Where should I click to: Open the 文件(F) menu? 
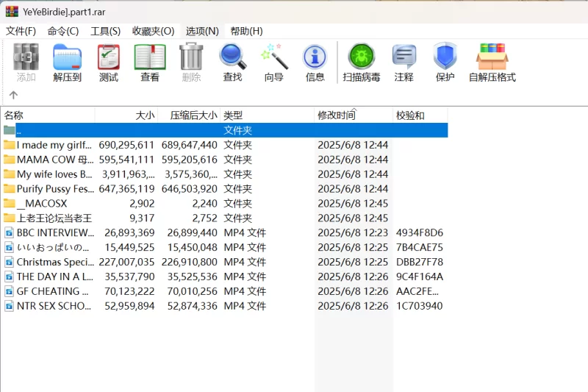tap(21, 31)
